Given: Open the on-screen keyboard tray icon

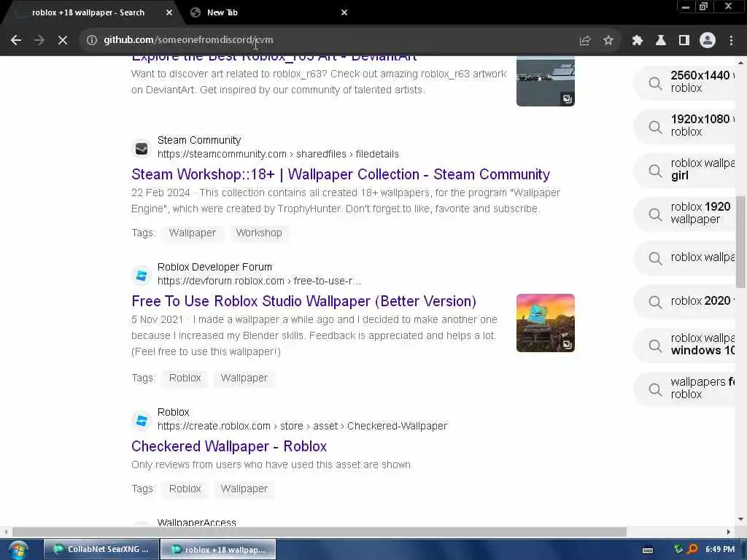Looking at the screenshot, I should pyautogui.click(x=648, y=550).
